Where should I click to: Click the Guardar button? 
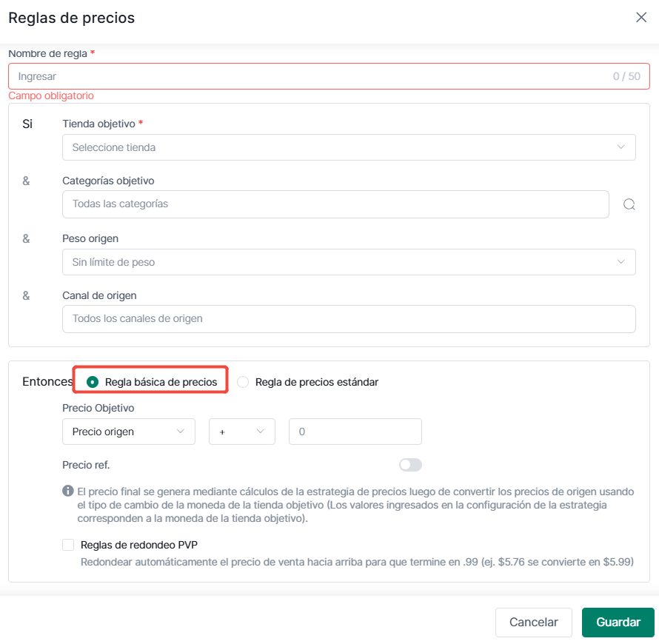coord(618,622)
